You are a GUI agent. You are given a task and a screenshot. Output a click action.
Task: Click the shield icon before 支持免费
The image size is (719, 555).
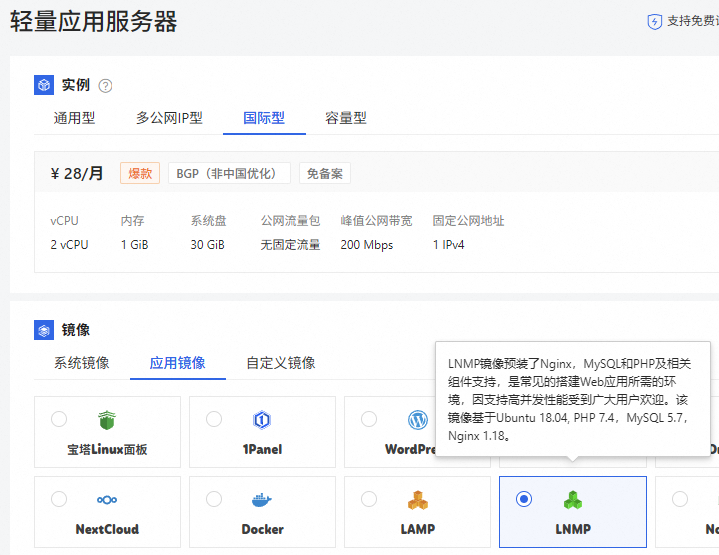pos(654,22)
